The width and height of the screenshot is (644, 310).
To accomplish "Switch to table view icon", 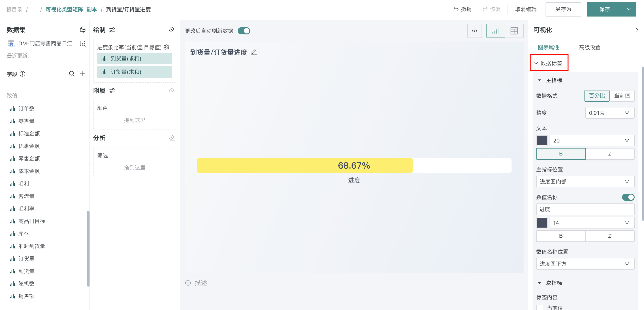I will click(x=514, y=31).
